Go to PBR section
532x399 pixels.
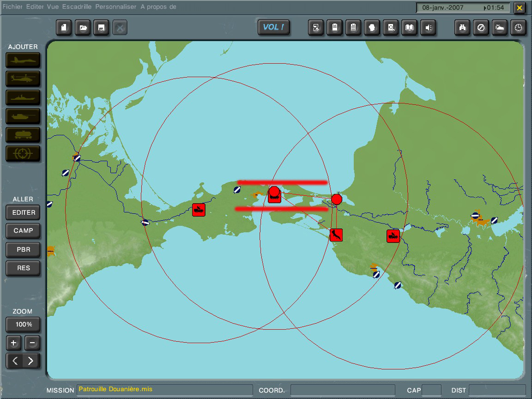pos(23,250)
